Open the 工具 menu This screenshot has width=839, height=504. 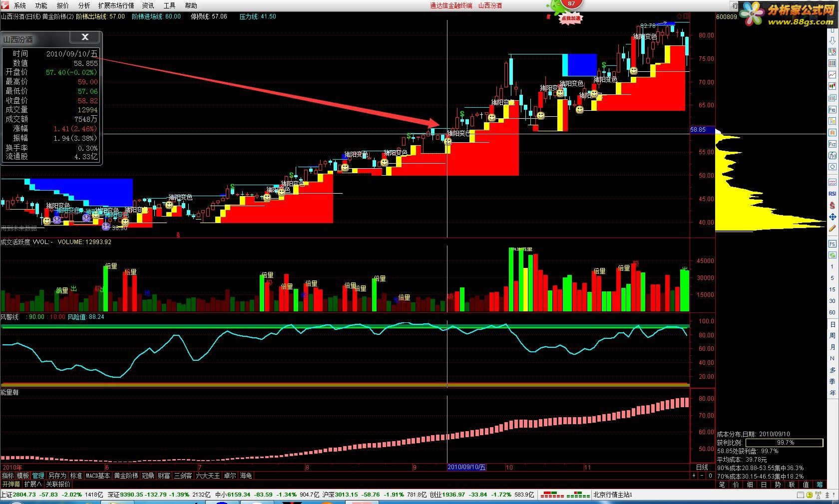coord(170,5)
